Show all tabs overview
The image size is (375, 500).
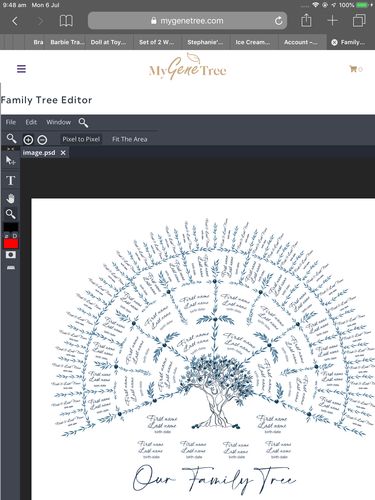tap(359, 21)
